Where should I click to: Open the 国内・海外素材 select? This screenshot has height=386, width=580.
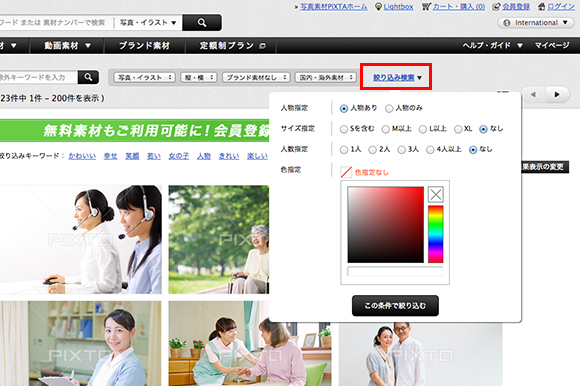tap(326, 77)
